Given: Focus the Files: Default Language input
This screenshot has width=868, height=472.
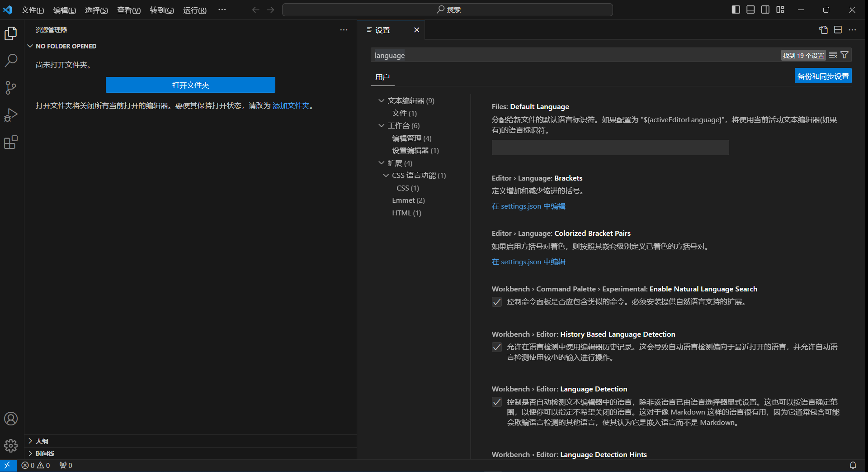Looking at the screenshot, I should click(x=610, y=148).
